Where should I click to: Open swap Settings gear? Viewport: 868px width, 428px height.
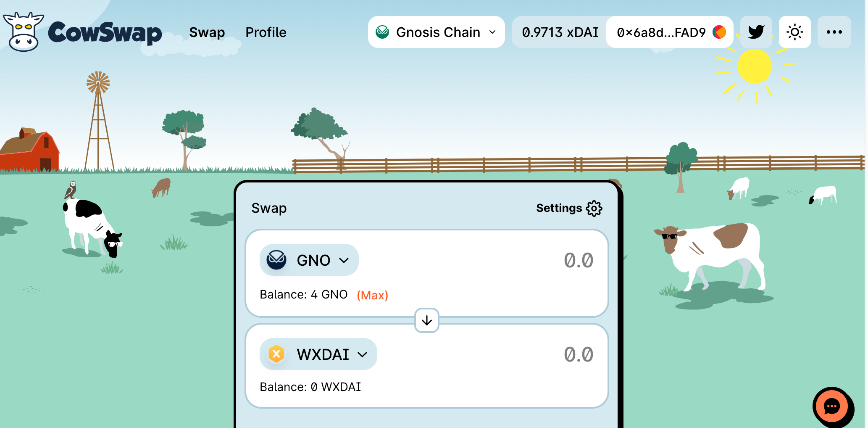point(569,208)
